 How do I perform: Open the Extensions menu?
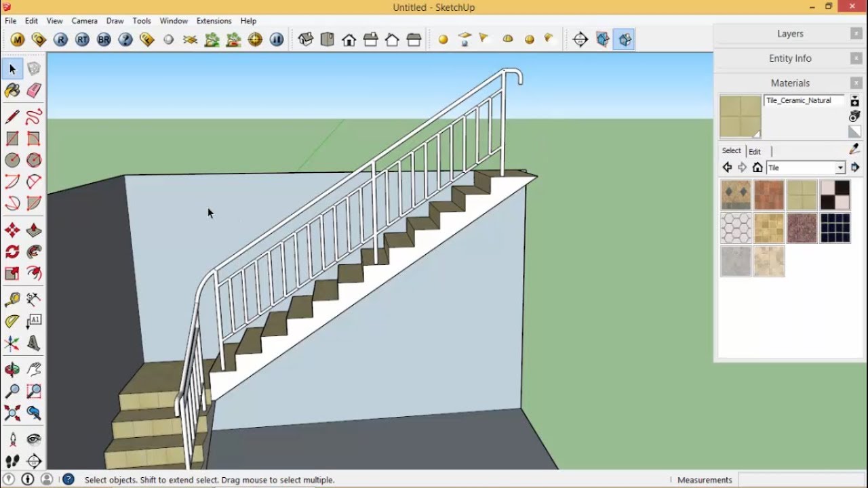click(x=214, y=21)
